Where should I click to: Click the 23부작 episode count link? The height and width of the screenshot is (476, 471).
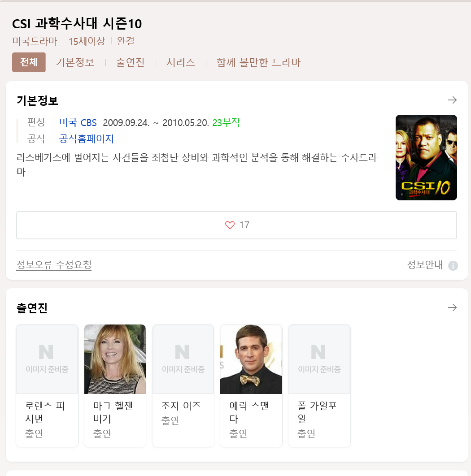[x=226, y=122]
